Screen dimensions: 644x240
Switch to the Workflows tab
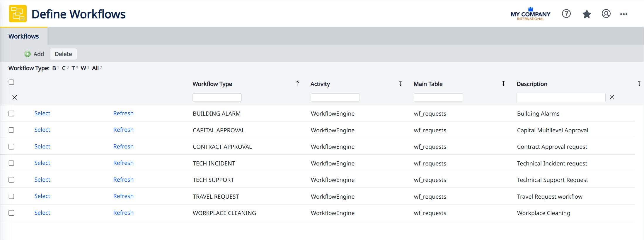click(x=23, y=36)
